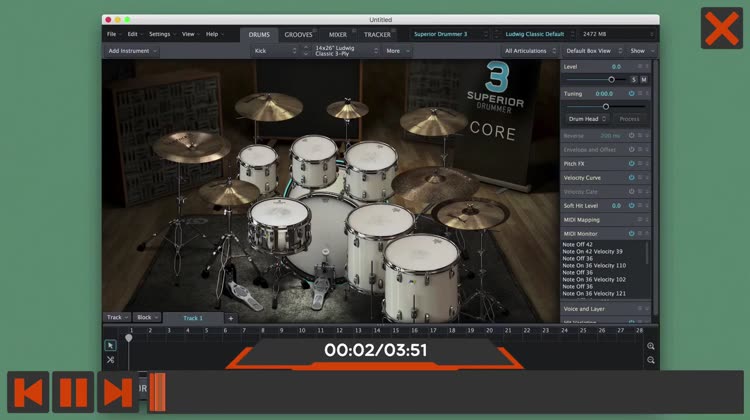
Task: Open the Show dropdown
Action: [642, 51]
